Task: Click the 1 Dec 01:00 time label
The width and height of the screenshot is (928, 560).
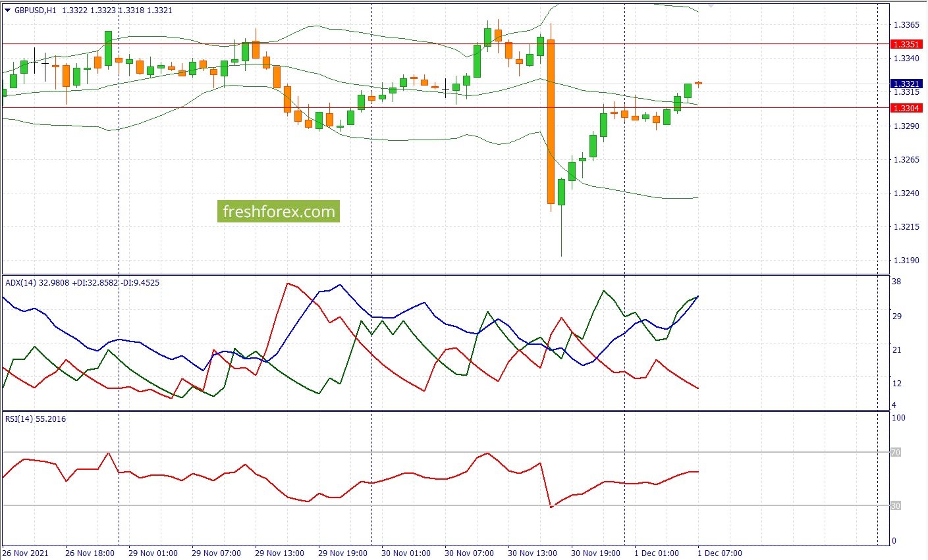Action: [657, 553]
